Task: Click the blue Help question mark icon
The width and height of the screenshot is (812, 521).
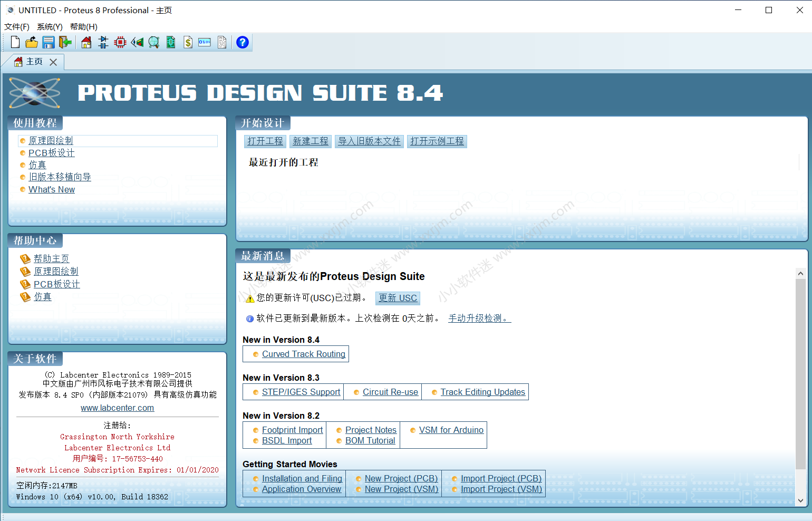Action: (243, 42)
